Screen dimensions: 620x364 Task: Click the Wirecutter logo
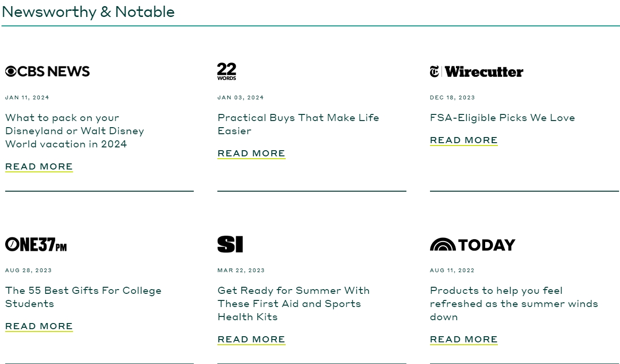[x=476, y=72]
